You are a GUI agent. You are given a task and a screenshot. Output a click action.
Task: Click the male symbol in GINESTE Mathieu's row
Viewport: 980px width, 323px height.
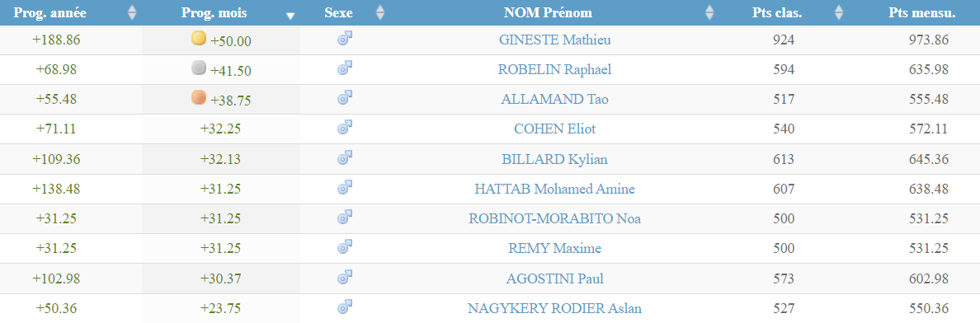(345, 39)
